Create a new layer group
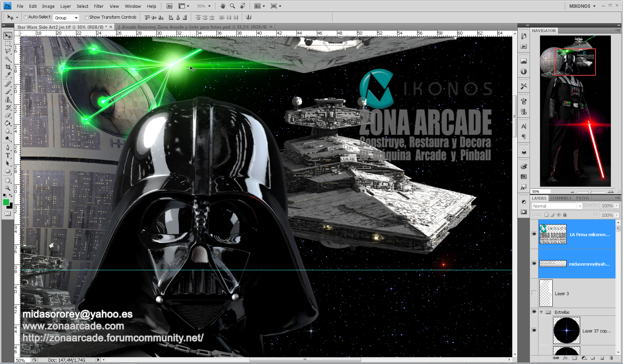Screen dimensions: 623x364 coord(593,358)
